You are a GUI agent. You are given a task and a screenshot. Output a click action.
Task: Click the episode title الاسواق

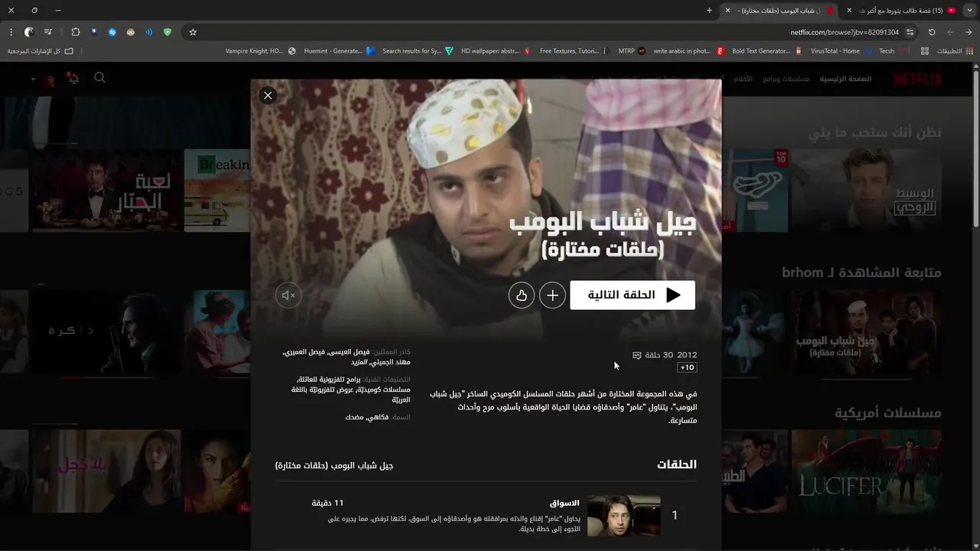pyautogui.click(x=565, y=504)
